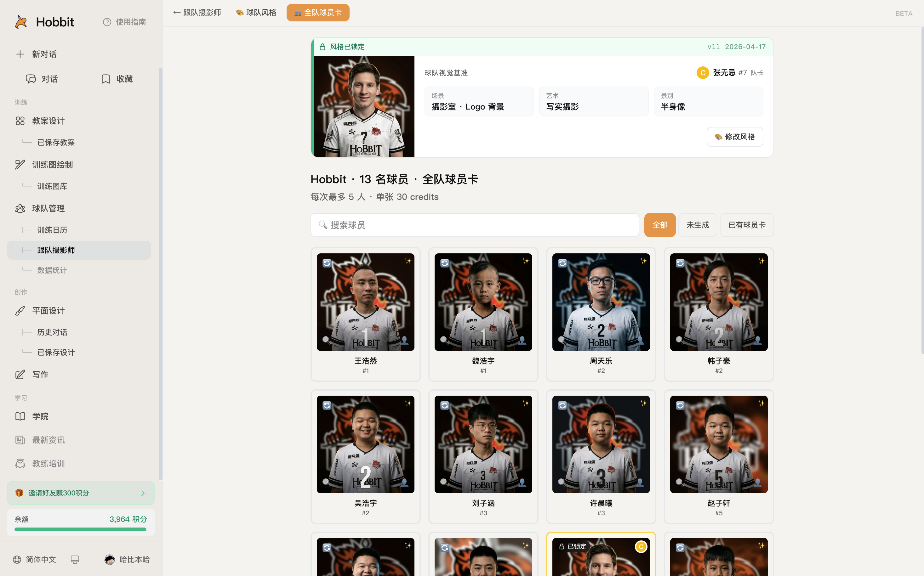Image resolution: width=924 pixels, height=576 pixels.
Task: Regenerate 王浩然's player card with the refresh icon
Action: click(x=327, y=263)
